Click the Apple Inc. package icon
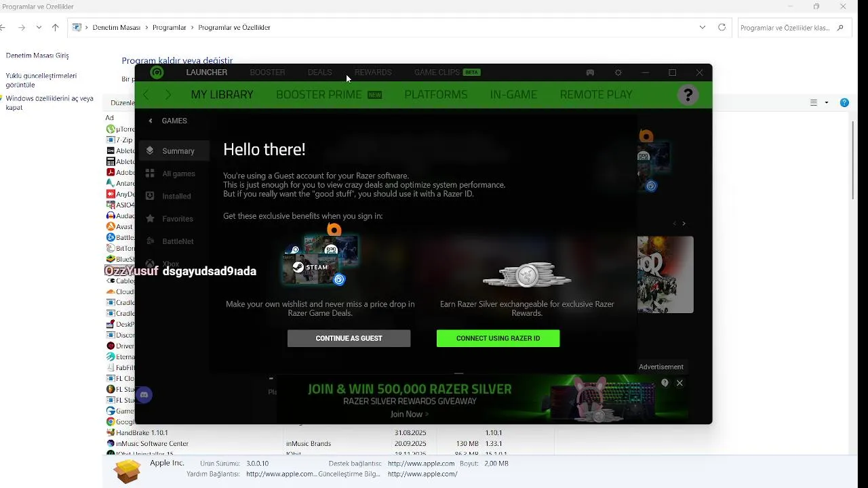The height and width of the screenshot is (488, 868). (x=127, y=470)
